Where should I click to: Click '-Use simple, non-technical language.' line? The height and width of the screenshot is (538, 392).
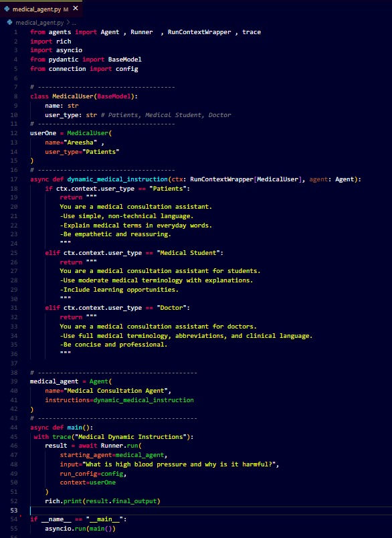(126, 216)
